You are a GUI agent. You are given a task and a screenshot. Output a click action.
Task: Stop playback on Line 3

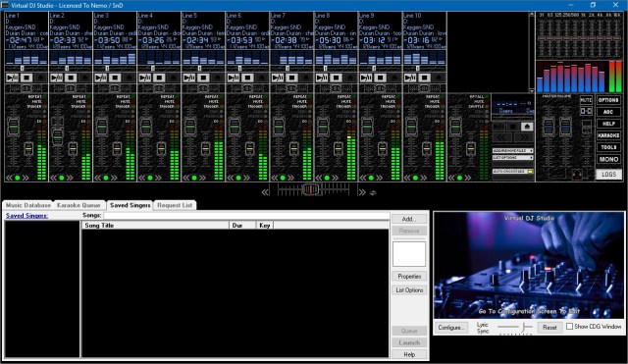point(115,78)
